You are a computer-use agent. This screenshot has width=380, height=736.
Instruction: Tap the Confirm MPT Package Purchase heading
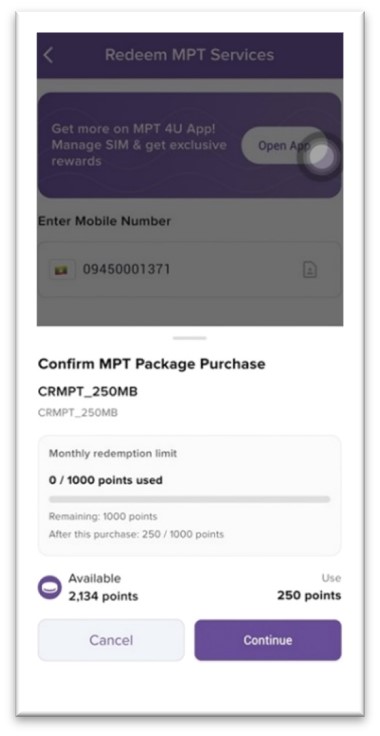(152, 364)
